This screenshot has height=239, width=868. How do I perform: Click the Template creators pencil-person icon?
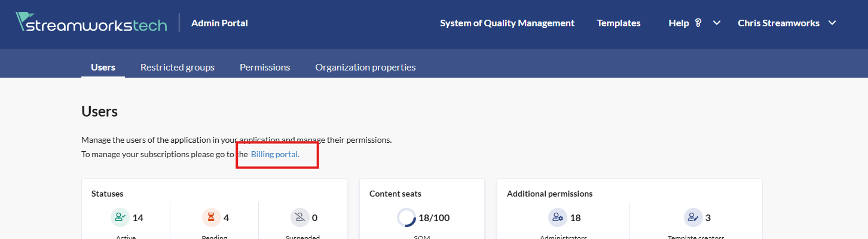click(x=693, y=217)
